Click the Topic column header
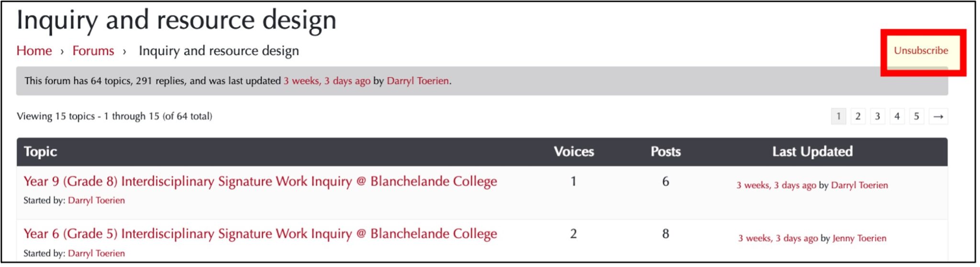 point(40,152)
